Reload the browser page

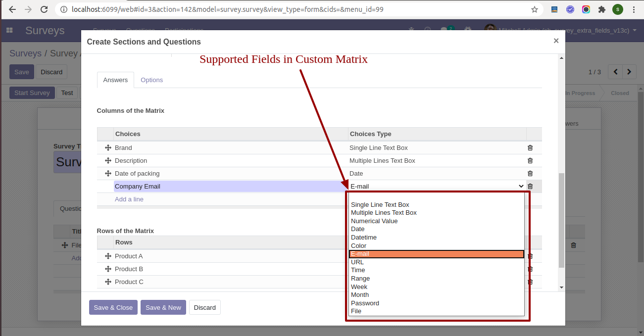click(44, 9)
